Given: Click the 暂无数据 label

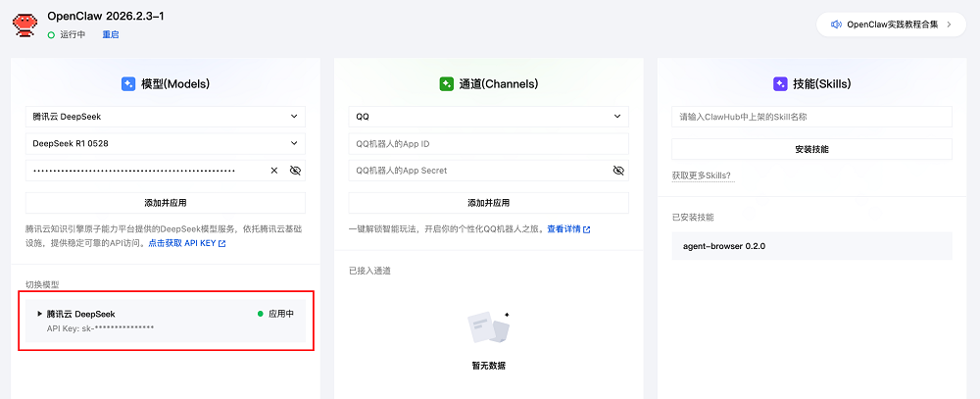Looking at the screenshot, I should pos(489,366).
